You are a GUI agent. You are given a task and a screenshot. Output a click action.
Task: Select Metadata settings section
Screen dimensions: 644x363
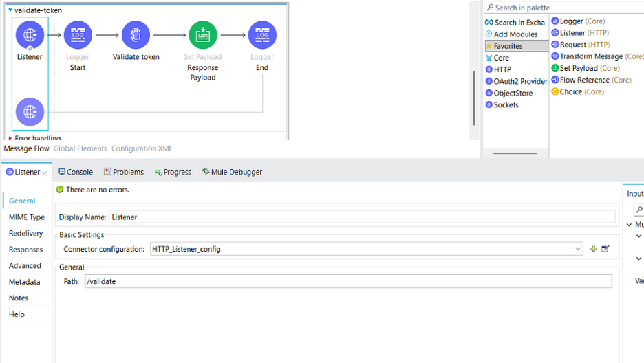tap(24, 282)
